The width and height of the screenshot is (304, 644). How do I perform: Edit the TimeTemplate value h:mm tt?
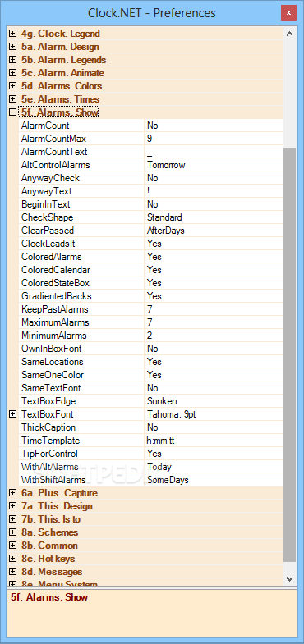[214, 441]
